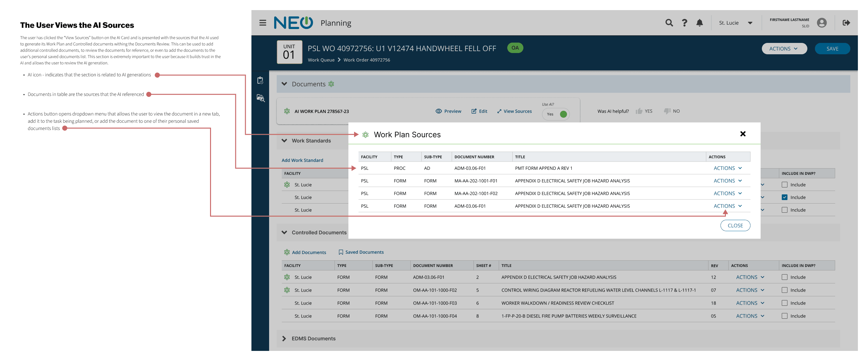The width and height of the screenshot is (868, 361).
Task: Click CLOSE in Work Plan Sources dialog
Action: [735, 226]
